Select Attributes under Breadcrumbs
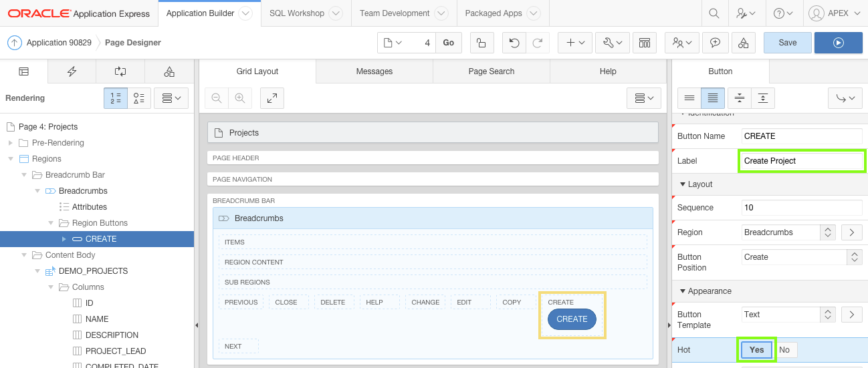The height and width of the screenshot is (368, 868). [x=90, y=207]
